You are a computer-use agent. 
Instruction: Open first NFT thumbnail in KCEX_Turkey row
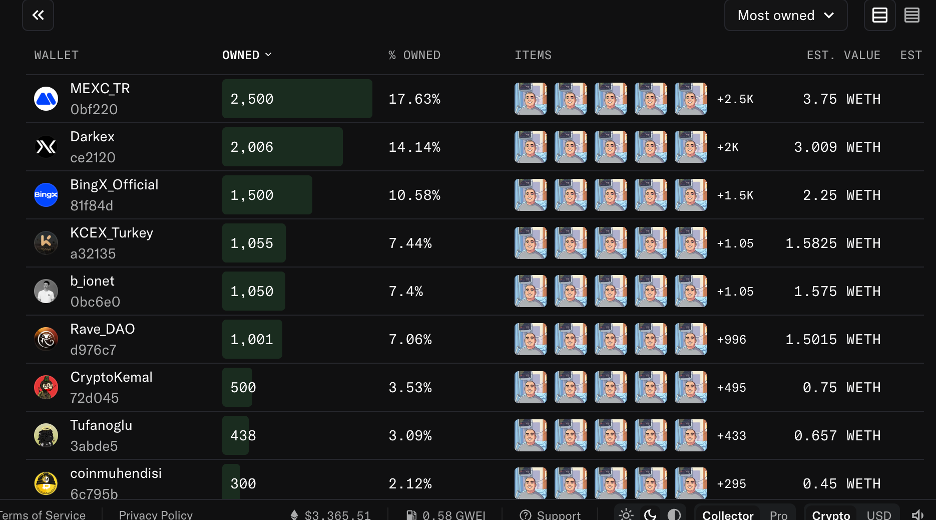coord(531,243)
